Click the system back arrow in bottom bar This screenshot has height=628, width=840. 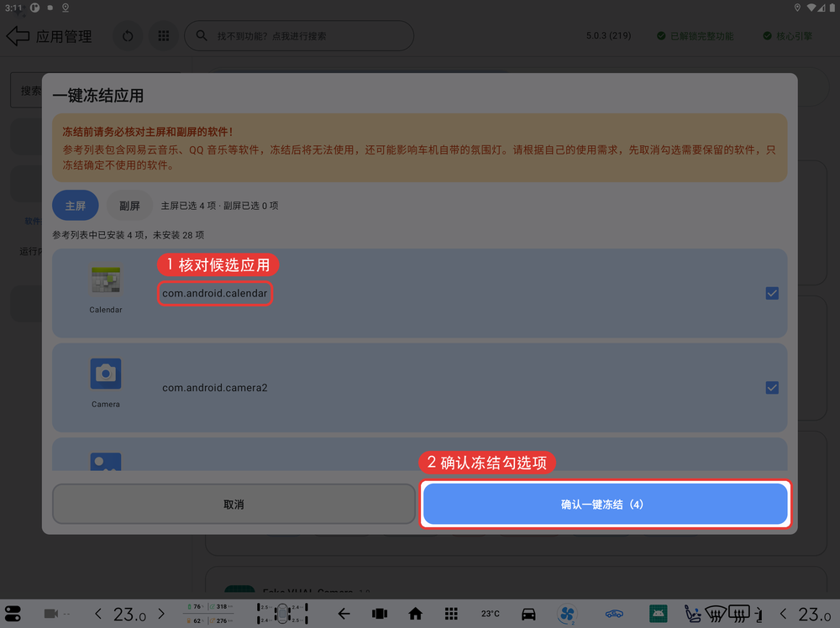(x=344, y=614)
